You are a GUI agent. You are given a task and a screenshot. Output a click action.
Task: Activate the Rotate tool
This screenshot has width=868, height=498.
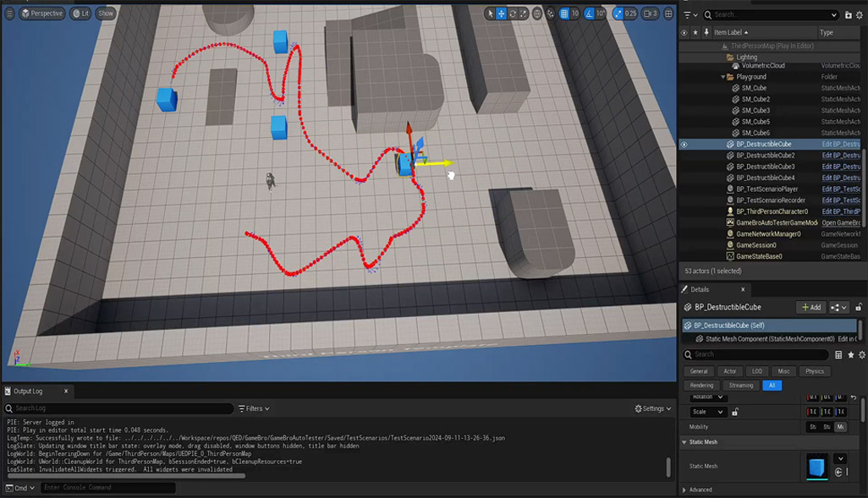512,14
